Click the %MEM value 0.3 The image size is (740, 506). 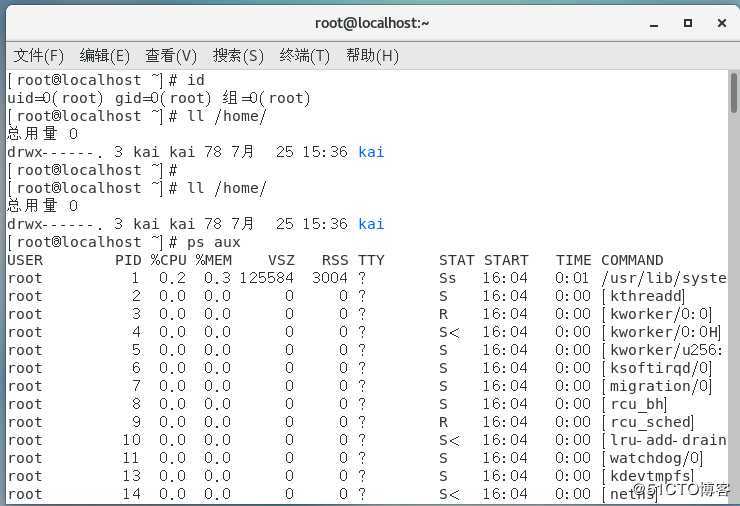point(218,278)
